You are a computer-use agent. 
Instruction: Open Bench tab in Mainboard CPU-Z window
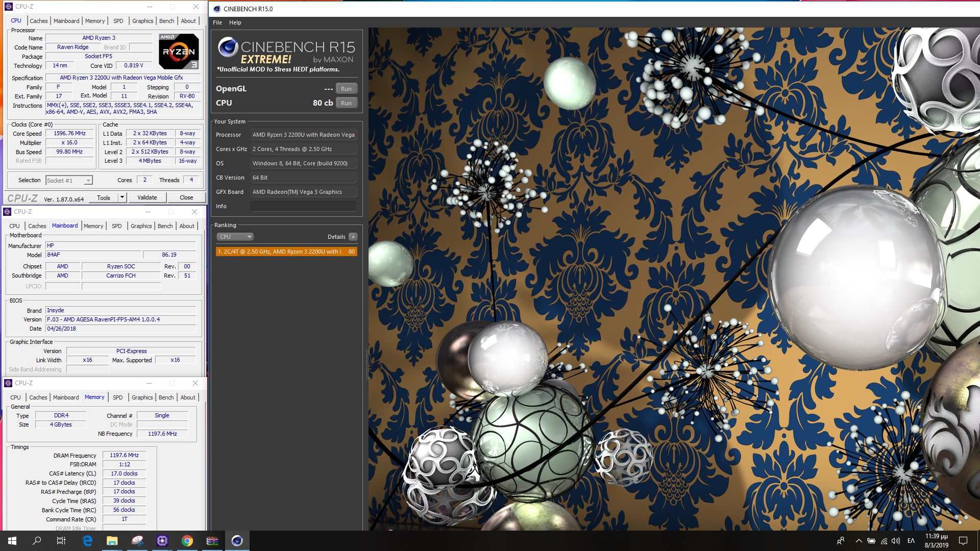pos(165,226)
